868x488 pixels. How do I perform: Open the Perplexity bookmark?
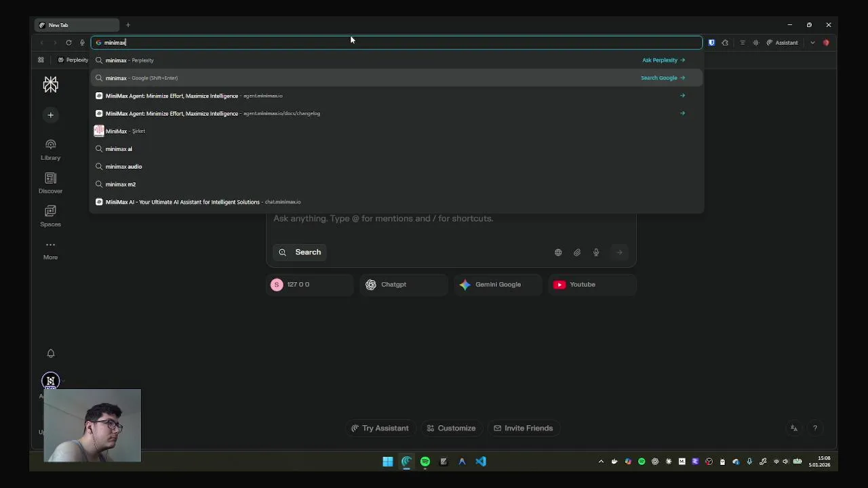pyautogui.click(x=73, y=60)
